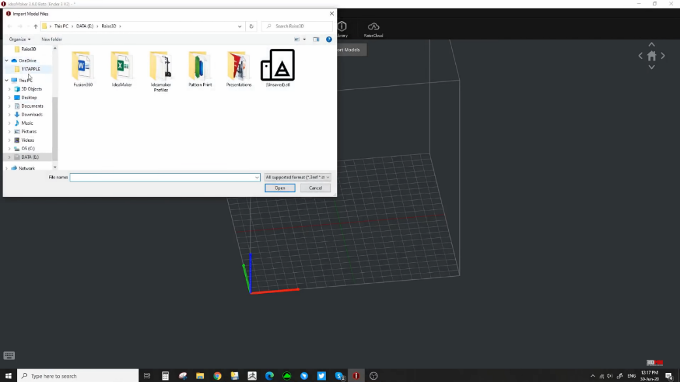
Task: Select the .stl model file
Action: point(278,69)
